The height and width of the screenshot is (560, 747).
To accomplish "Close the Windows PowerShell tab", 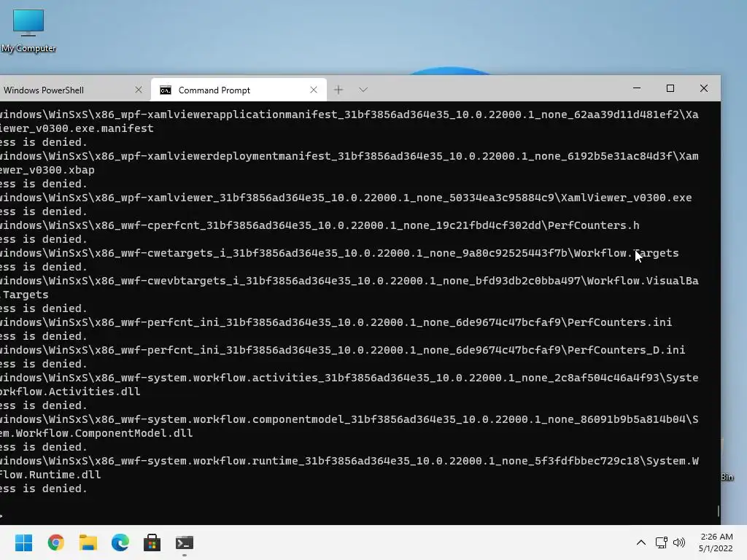I will click(x=139, y=90).
